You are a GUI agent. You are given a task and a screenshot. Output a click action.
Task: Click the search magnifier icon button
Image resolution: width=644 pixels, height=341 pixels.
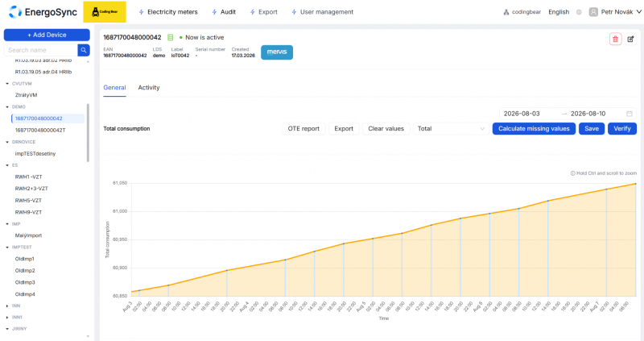(84, 50)
